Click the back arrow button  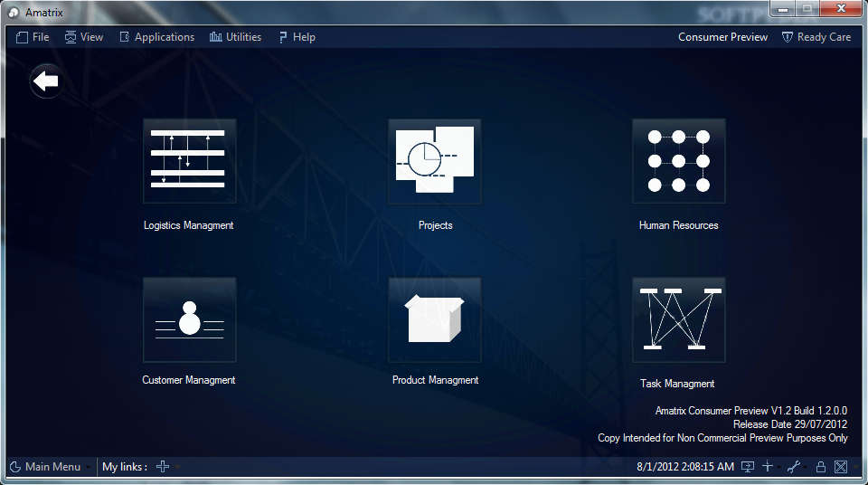point(46,81)
